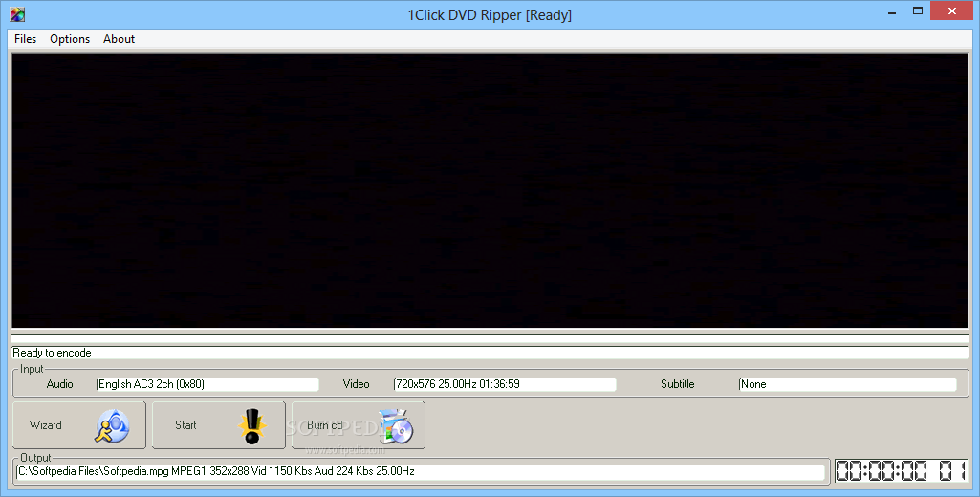980x497 pixels.
Task: Maximize the 1Click DVD Ripper window
Action: 918,11
